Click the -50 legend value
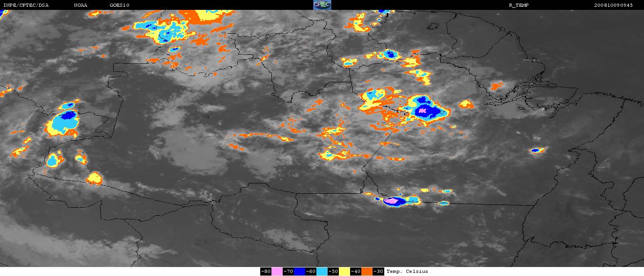Image resolution: width=644 pixels, height=276 pixels. [x=333, y=272]
